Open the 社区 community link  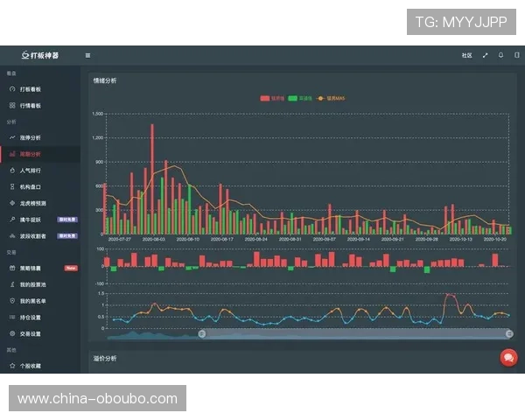click(466, 55)
